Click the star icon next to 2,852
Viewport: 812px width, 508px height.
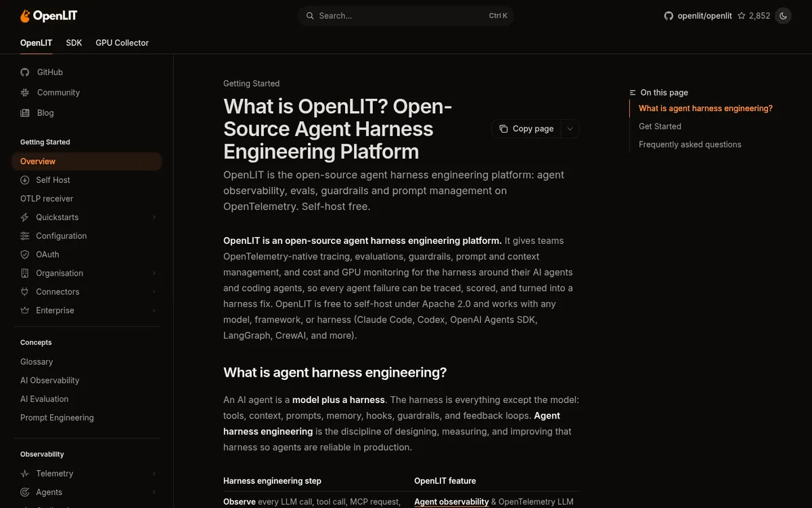[742, 16]
